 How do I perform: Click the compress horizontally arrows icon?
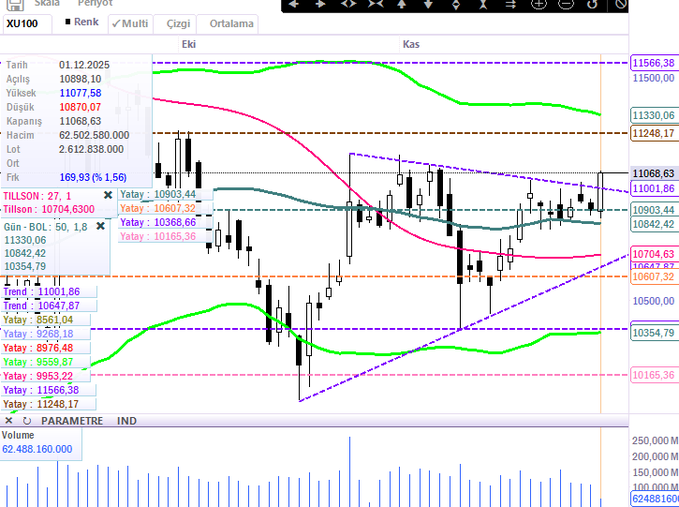[x=375, y=4]
